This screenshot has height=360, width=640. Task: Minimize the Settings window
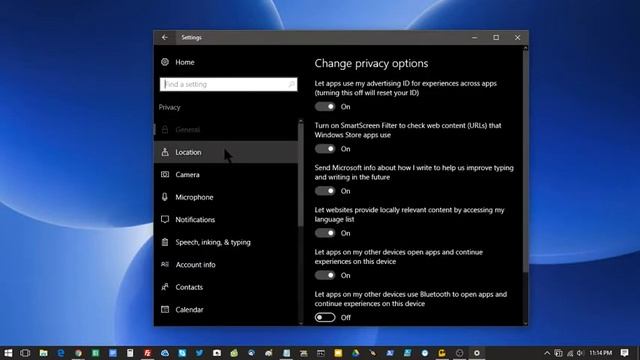click(474, 37)
